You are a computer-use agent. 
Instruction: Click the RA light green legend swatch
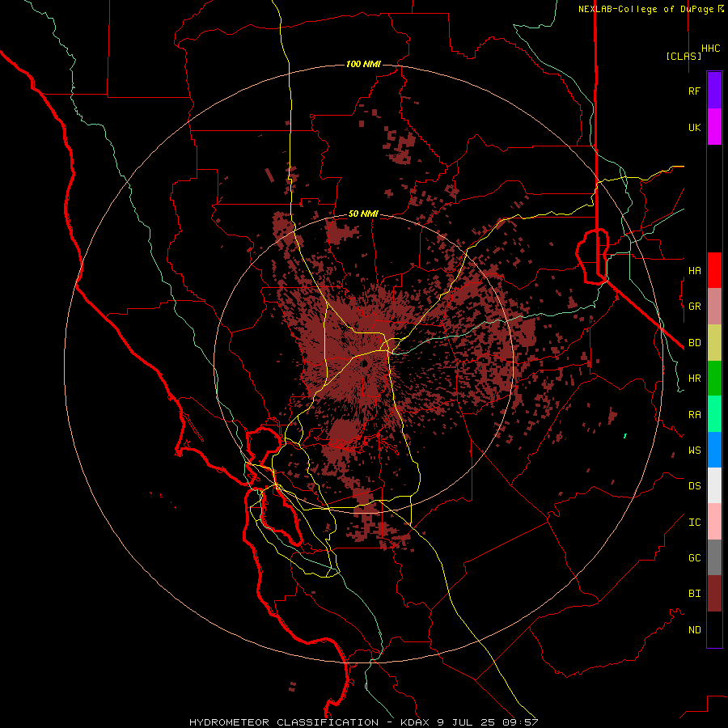tap(714, 414)
